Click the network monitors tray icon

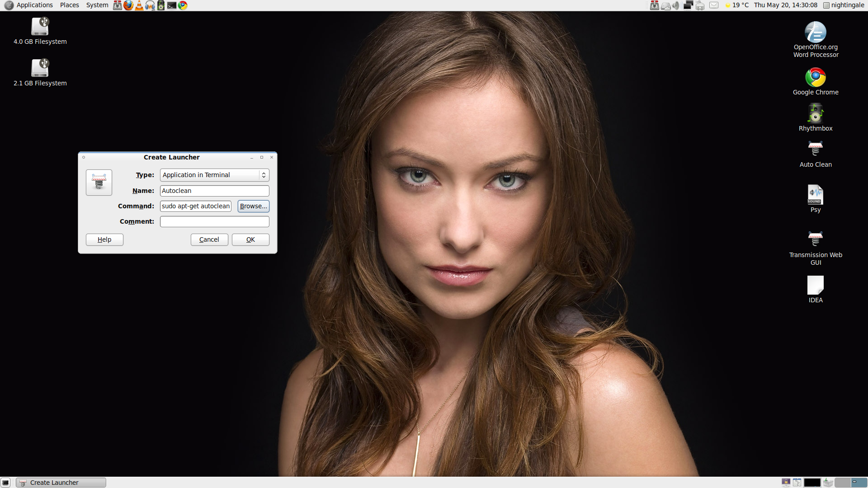(688, 5)
